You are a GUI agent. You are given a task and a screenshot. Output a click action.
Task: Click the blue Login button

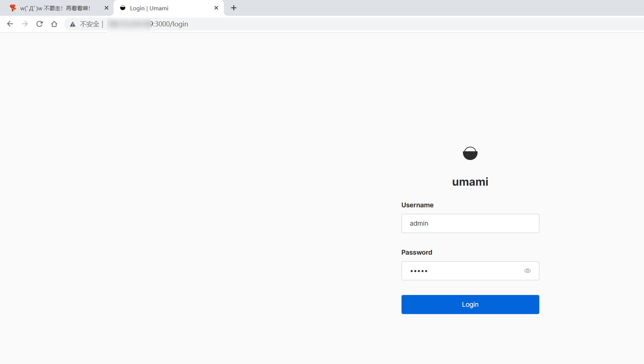point(470,305)
